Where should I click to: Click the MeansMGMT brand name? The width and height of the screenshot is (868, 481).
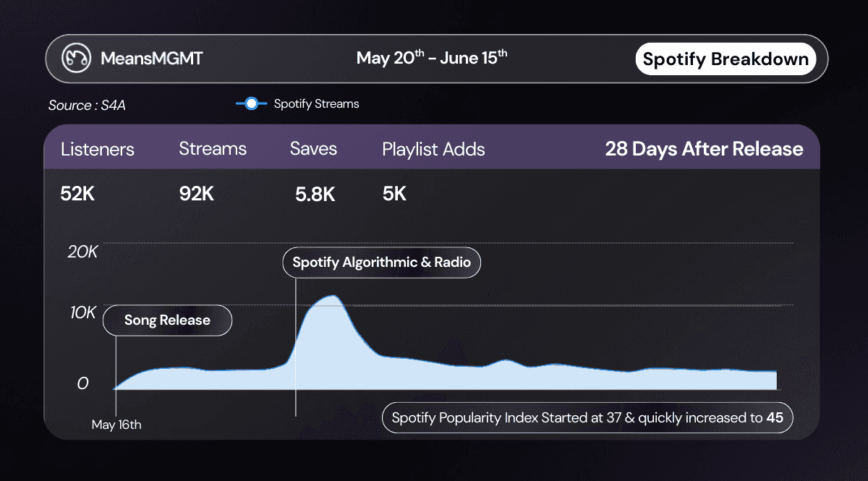pyautogui.click(x=152, y=59)
